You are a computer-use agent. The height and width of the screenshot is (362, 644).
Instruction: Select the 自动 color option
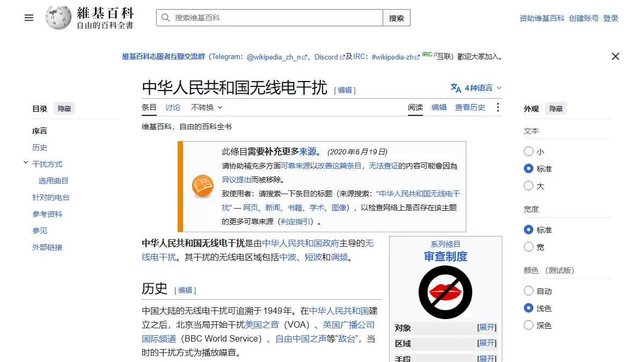pos(529,291)
